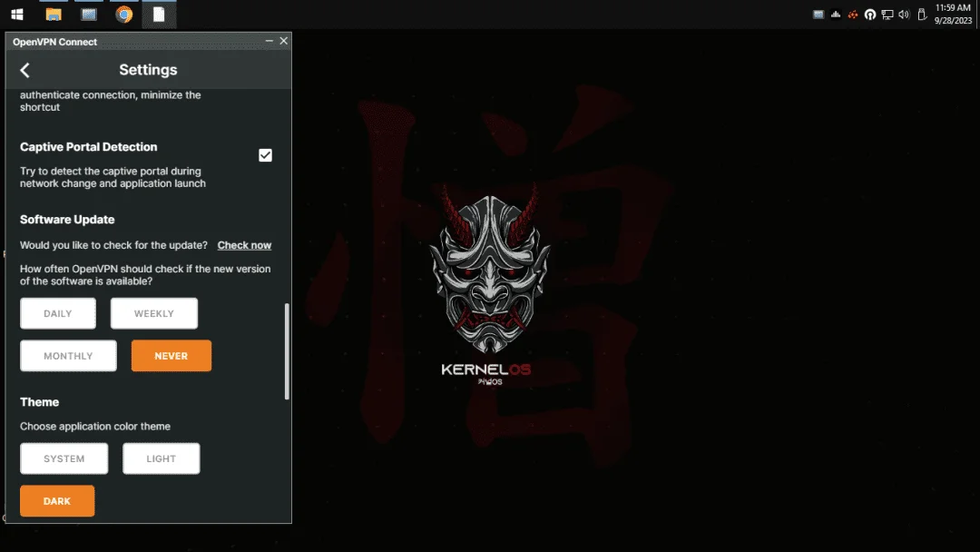Set update check frequency to MONTHLY
The height and width of the screenshot is (552, 980).
[68, 356]
